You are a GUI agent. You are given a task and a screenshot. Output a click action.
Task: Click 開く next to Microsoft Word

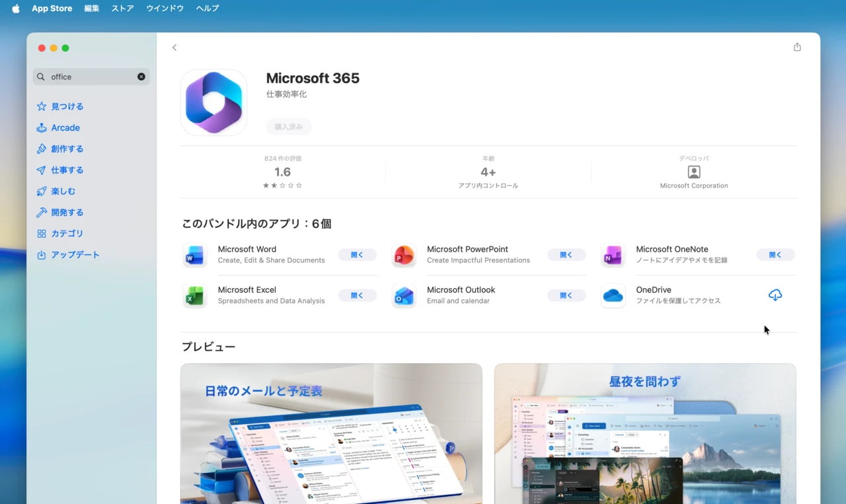pyautogui.click(x=357, y=254)
